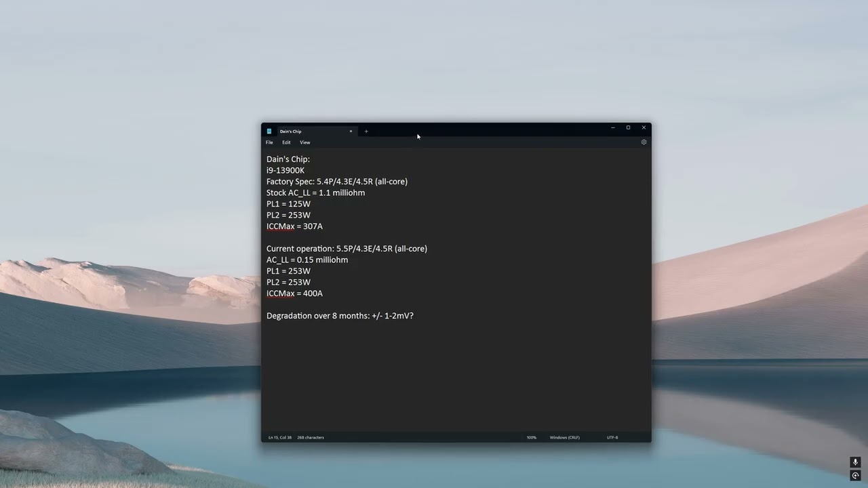The image size is (868, 488).
Task: Click the UTF-8 encoding indicator
Action: (x=612, y=437)
